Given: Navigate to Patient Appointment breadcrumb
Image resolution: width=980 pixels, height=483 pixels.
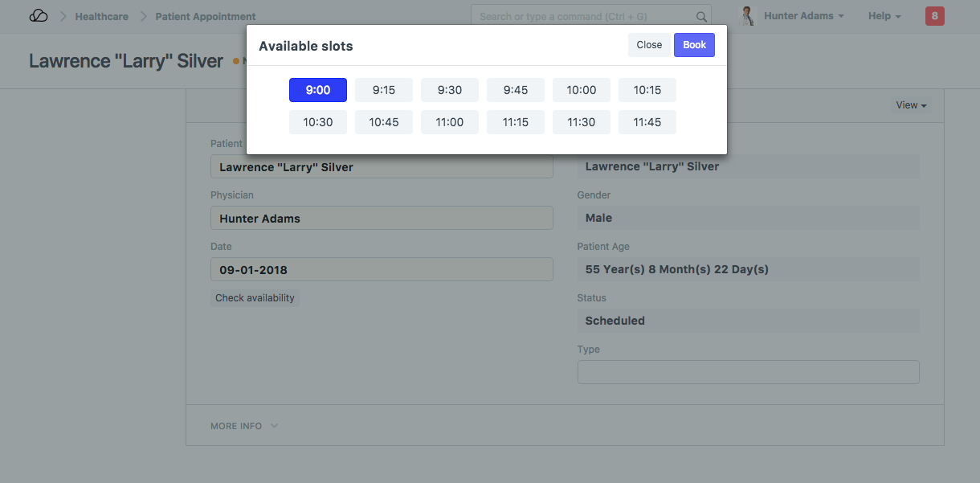Looking at the screenshot, I should pyautogui.click(x=206, y=16).
